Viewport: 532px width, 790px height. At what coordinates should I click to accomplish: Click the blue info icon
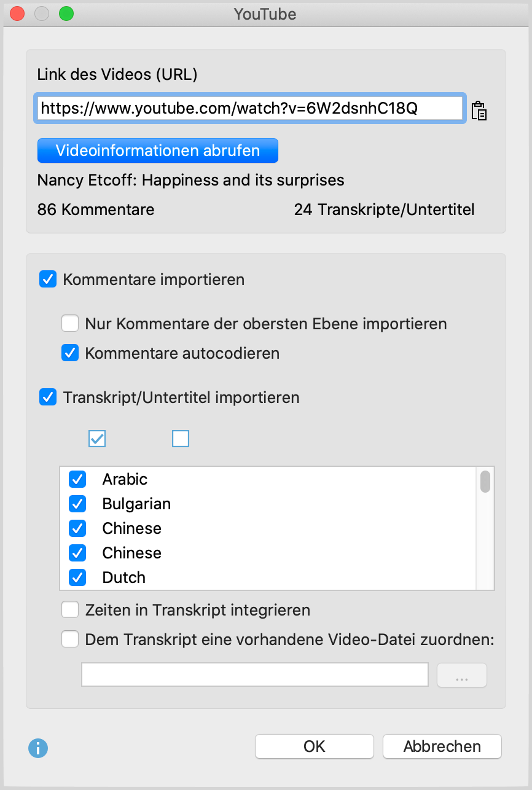click(38, 748)
